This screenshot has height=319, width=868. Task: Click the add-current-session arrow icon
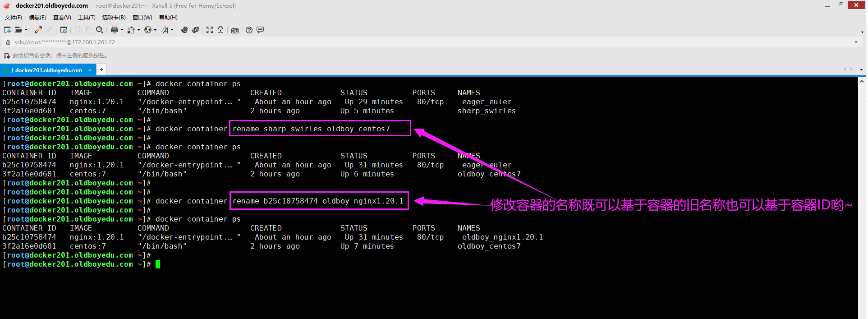7,55
